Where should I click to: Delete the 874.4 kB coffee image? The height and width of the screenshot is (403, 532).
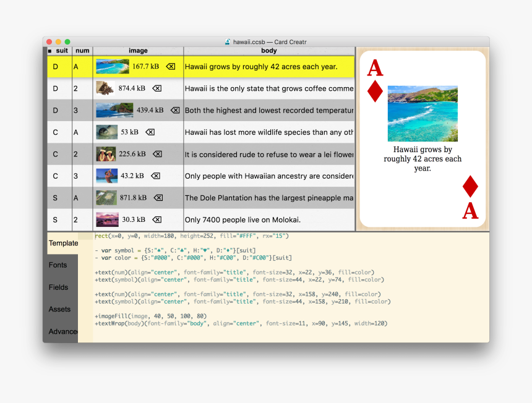[x=157, y=88]
